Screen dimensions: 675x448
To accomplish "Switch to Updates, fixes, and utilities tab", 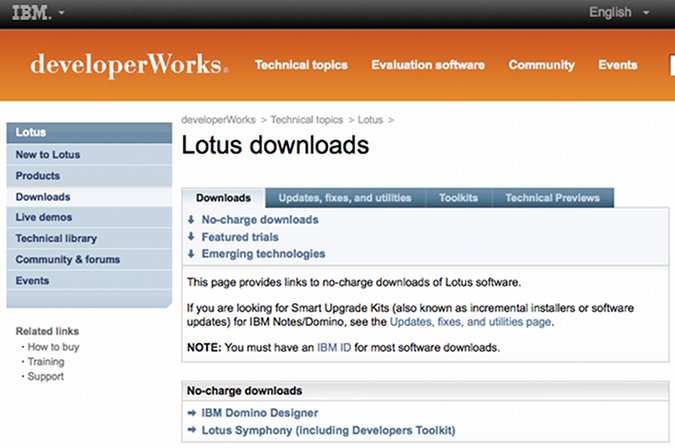I will point(345,198).
